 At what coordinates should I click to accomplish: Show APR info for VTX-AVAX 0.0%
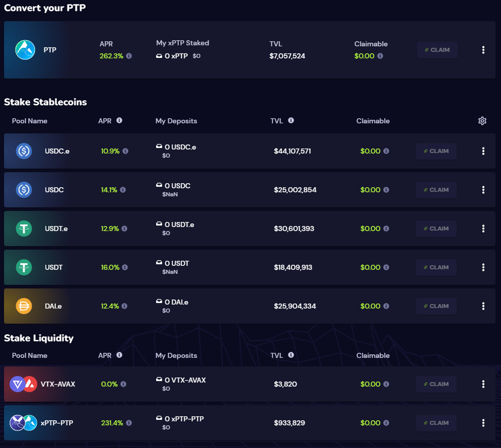123,384
